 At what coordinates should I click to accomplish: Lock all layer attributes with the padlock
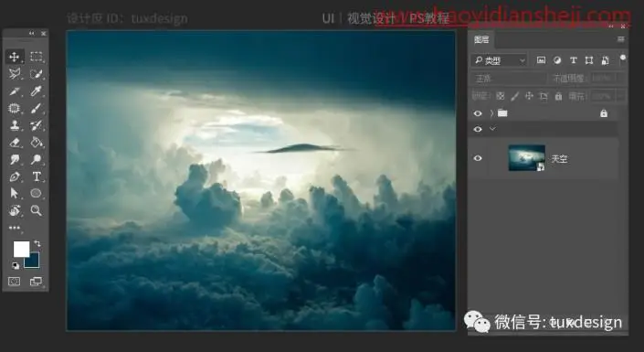click(x=558, y=96)
